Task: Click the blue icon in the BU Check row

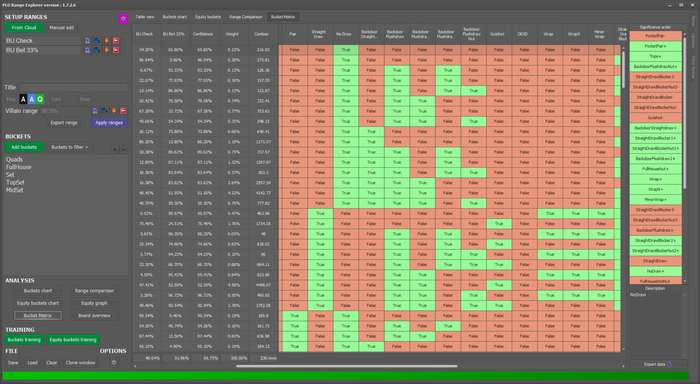Action: point(96,41)
